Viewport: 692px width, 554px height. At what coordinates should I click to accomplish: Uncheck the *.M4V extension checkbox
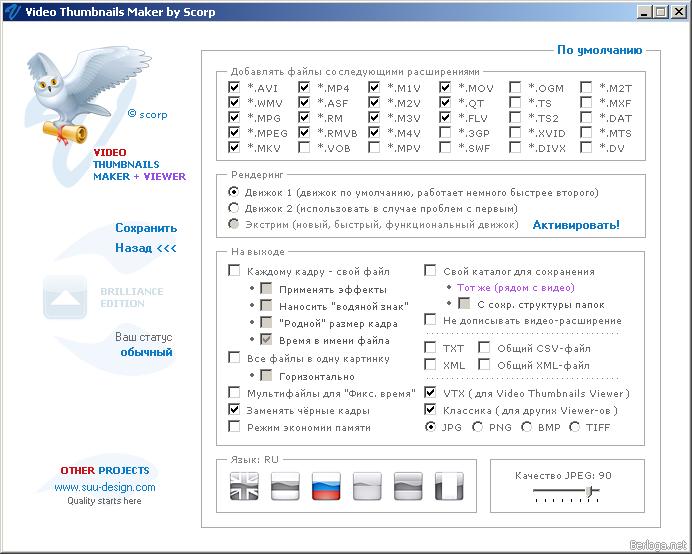[374, 132]
